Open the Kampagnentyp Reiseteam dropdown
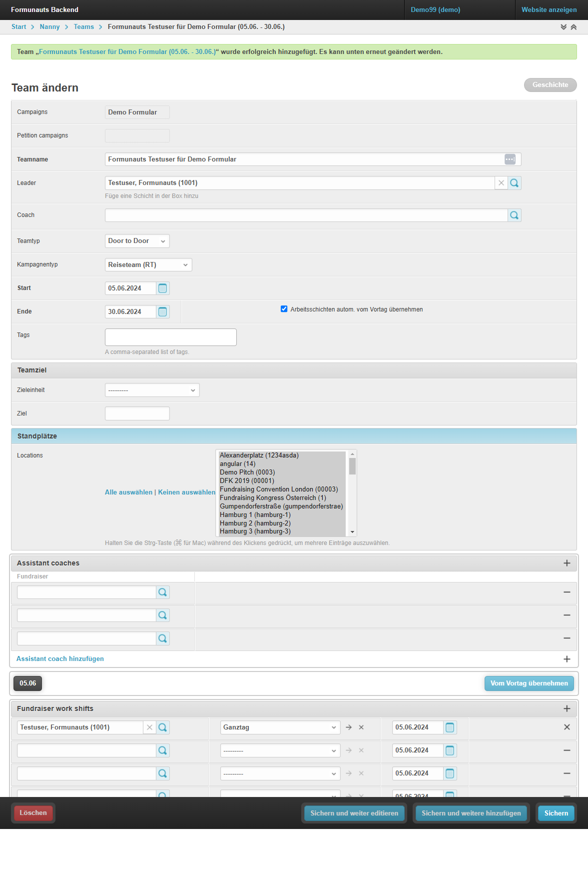Screen dimensions: 588x895 [148, 265]
